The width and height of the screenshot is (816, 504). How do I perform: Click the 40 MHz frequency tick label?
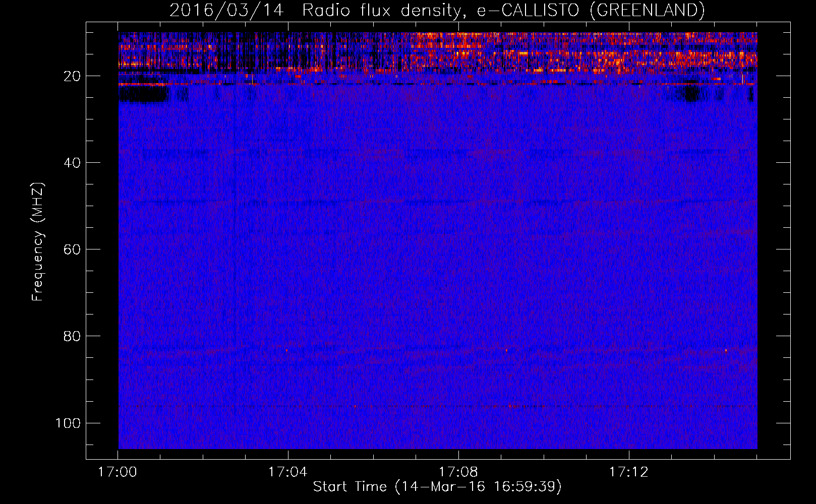click(72, 163)
